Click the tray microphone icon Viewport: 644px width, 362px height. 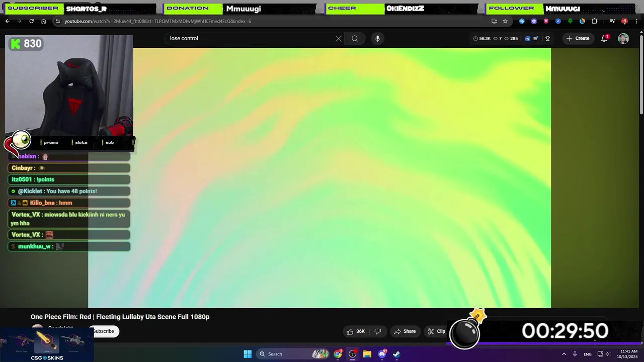click(575, 354)
